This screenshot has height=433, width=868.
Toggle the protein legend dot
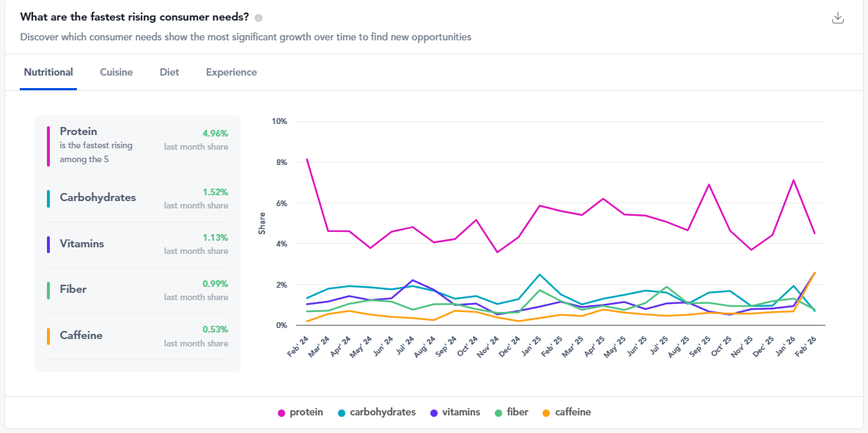(x=282, y=412)
